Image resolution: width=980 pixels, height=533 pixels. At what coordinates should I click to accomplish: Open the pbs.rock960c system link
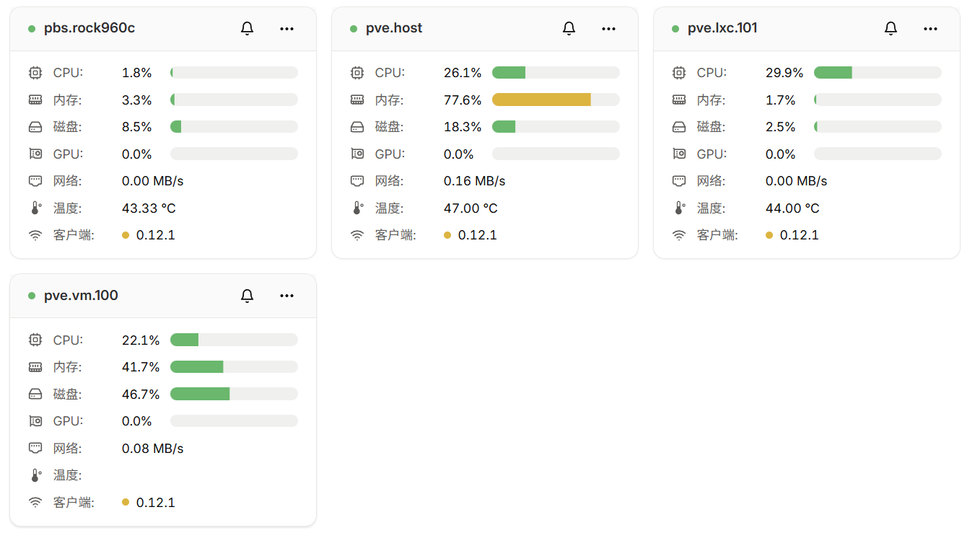(89, 28)
